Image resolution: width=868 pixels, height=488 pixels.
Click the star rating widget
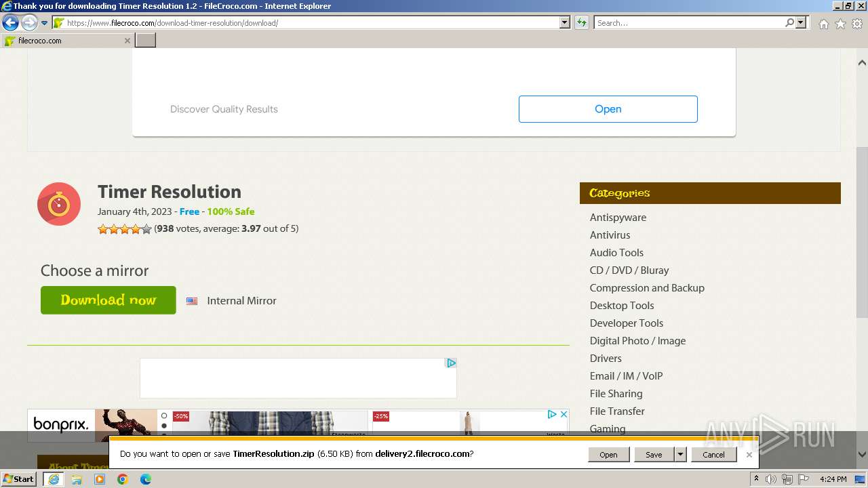125,229
